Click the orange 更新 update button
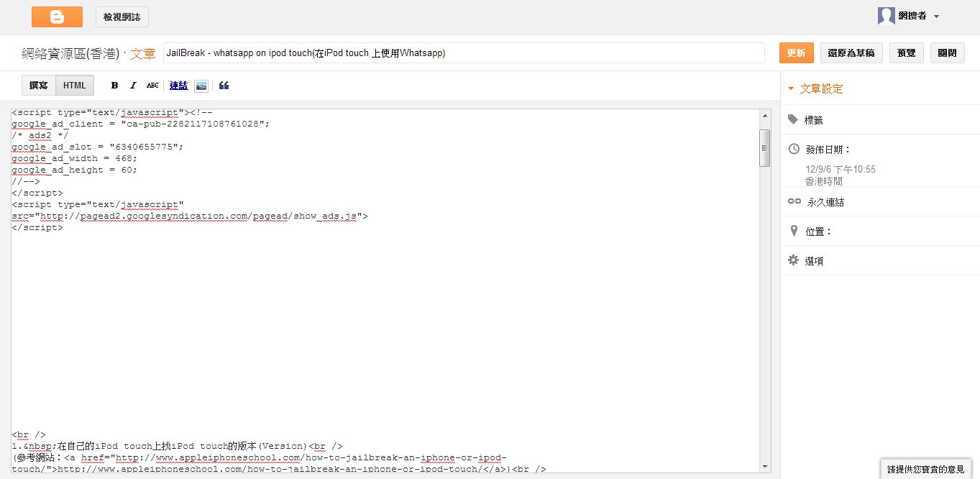Image resolution: width=980 pixels, height=479 pixels. pos(796,53)
